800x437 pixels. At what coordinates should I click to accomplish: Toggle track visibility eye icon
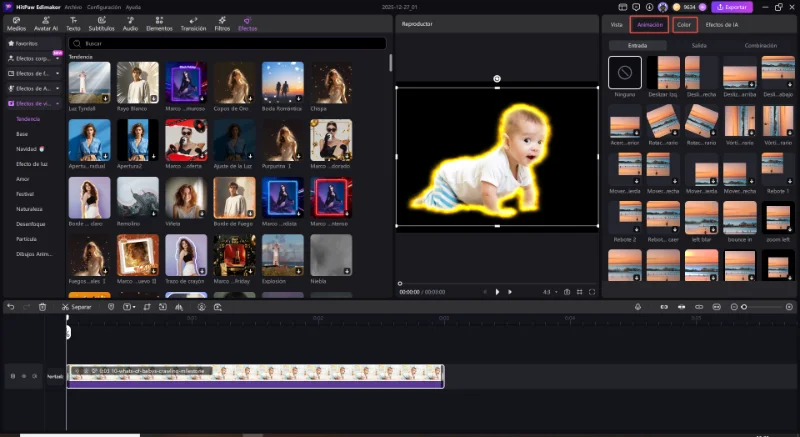(x=23, y=376)
